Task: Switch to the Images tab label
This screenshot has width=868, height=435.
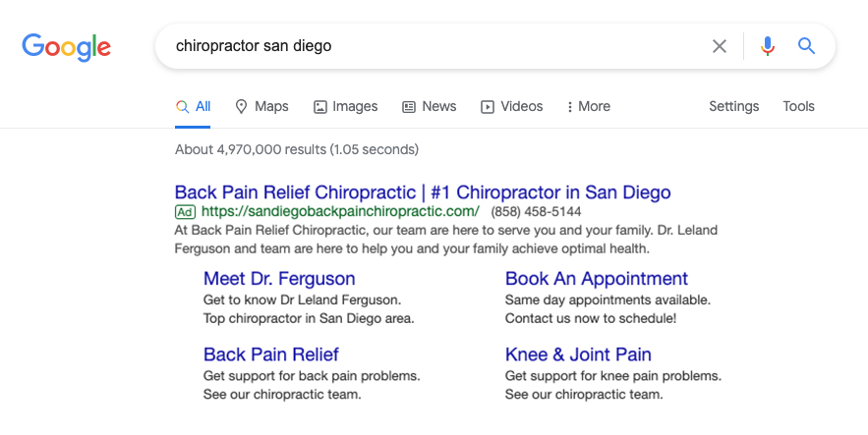Action: pyautogui.click(x=355, y=106)
